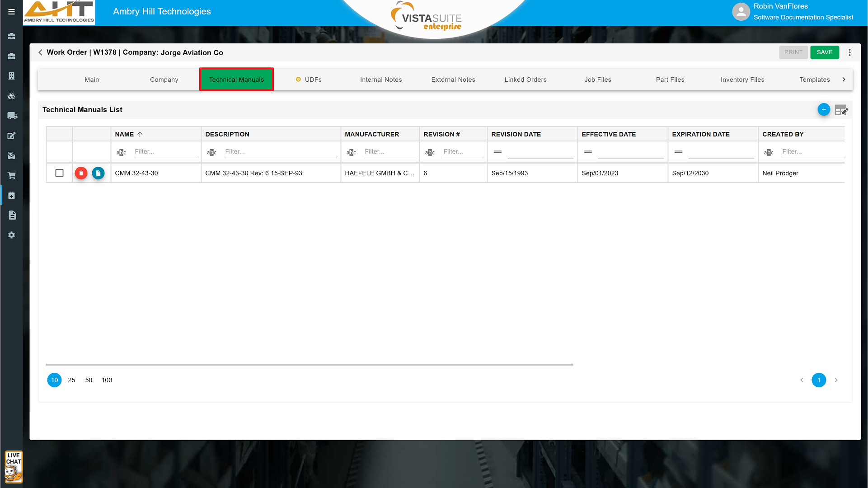Set page size to 100 rows
Screen dimensions: 868x488
click(x=107, y=380)
